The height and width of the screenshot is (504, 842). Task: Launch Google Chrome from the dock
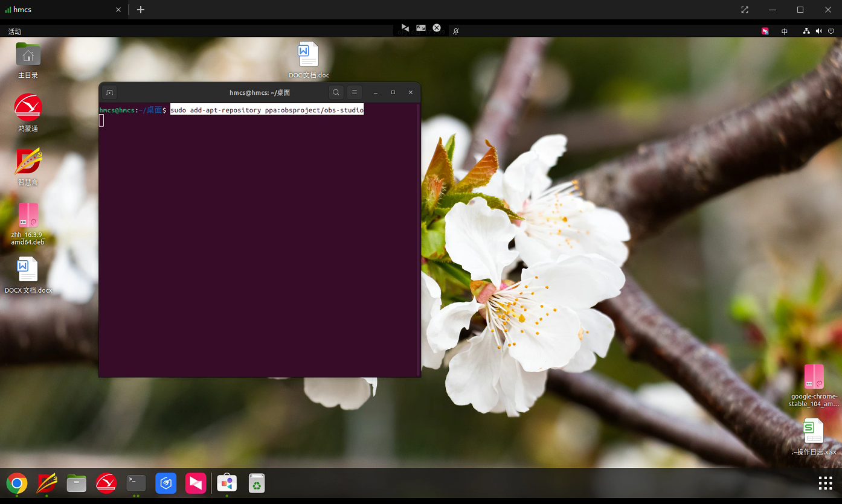click(x=17, y=483)
